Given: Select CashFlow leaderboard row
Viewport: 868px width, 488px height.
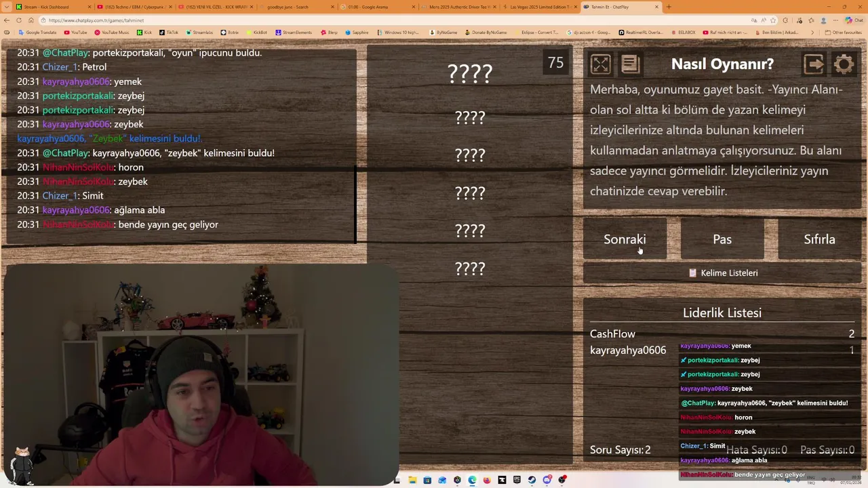Looking at the screenshot, I should pos(722,333).
